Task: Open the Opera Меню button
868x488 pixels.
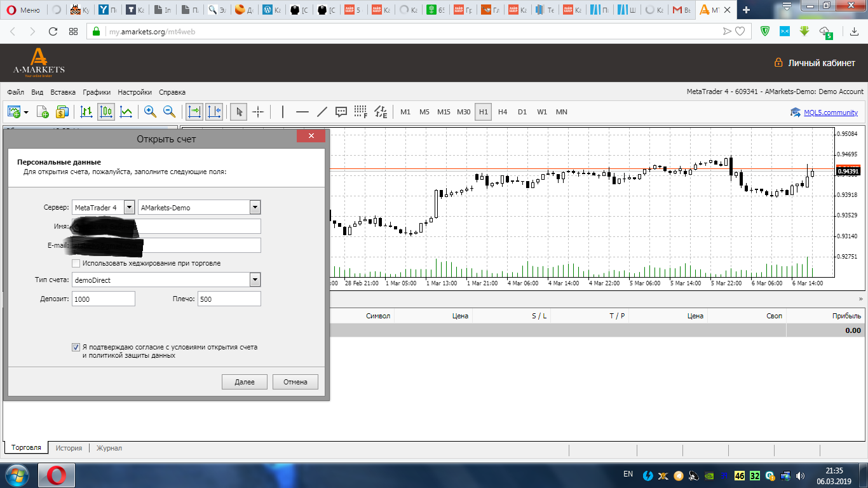Action: [x=23, y=10]
